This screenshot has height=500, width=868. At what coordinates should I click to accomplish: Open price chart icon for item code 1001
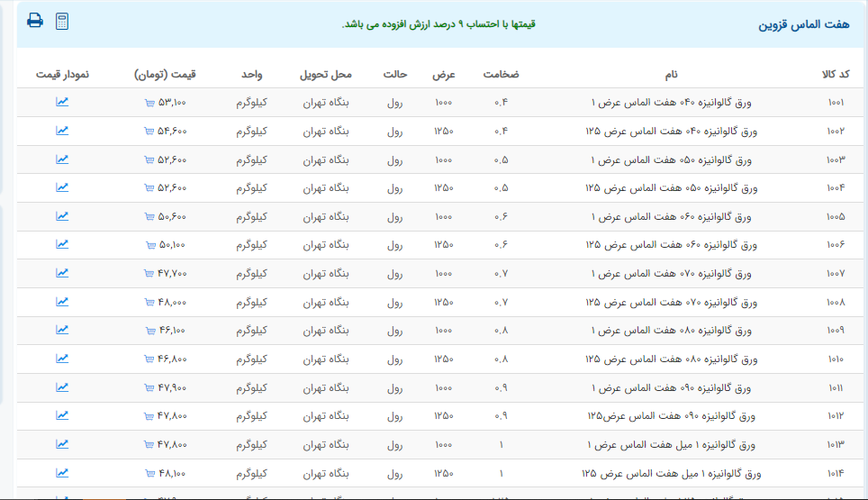click(x=62, y=102)
